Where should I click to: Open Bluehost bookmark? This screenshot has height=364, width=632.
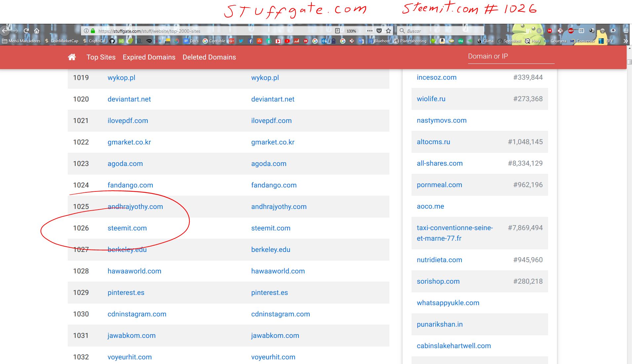379,41
